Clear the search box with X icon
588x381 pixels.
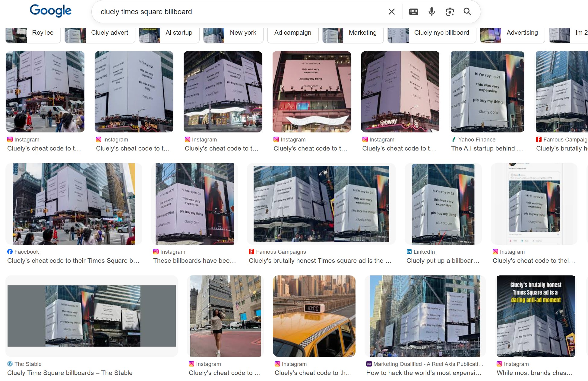pos(391,12)
